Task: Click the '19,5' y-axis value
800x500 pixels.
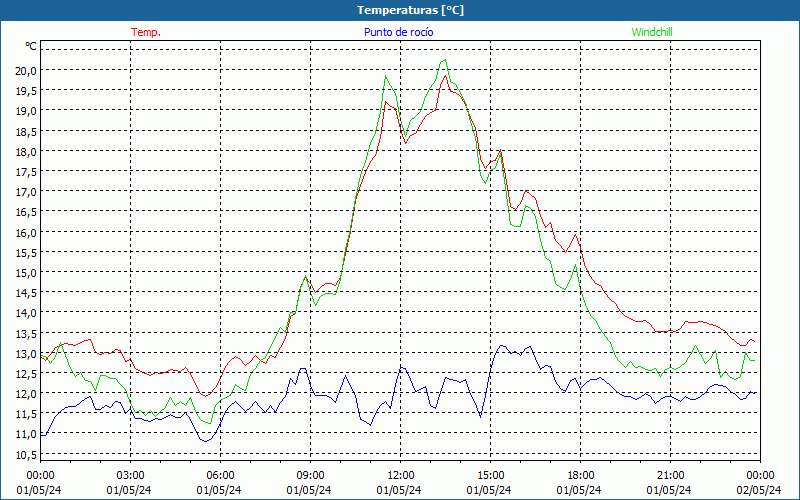Action: (26, 91)
